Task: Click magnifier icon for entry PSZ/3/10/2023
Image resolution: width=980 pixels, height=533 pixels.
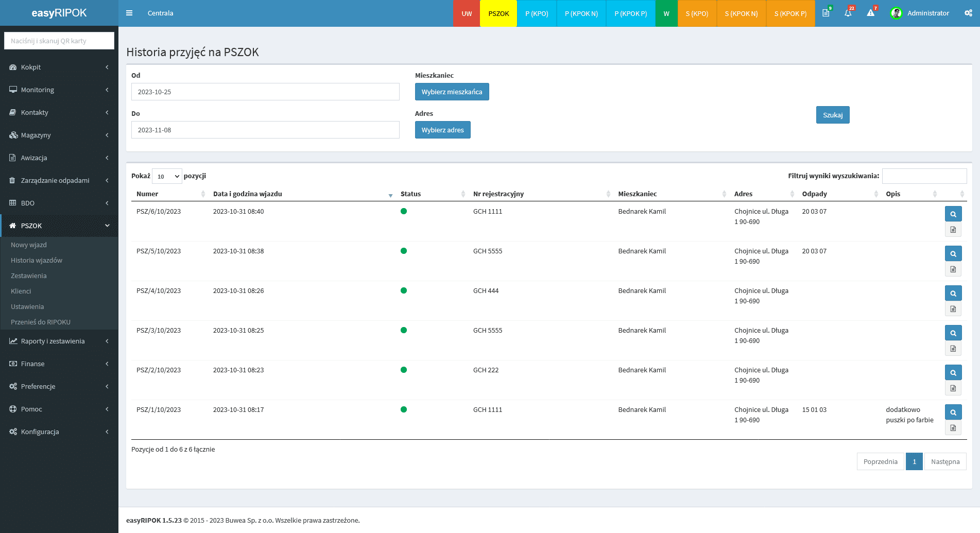Action: [x=953, y=333]
